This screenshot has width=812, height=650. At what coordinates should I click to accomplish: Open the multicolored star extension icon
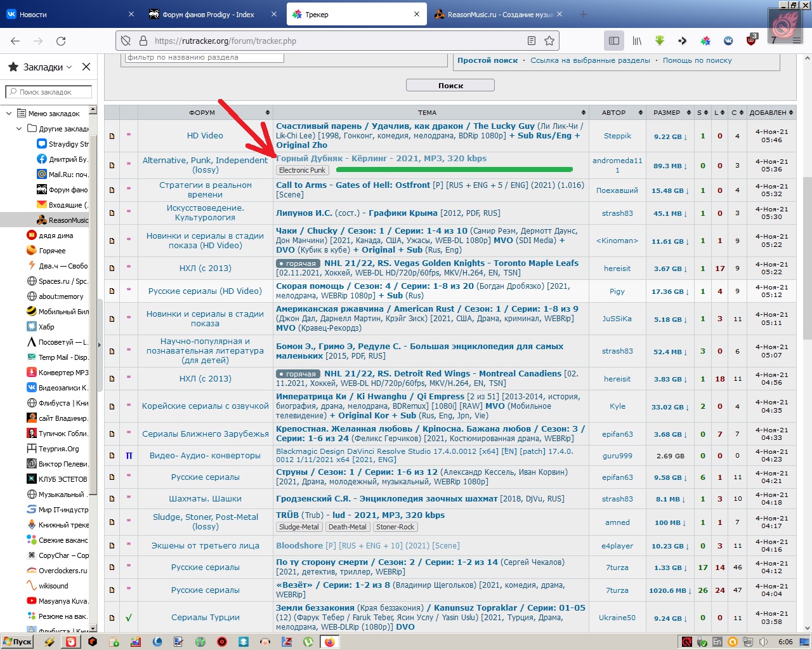coord(705,41)
